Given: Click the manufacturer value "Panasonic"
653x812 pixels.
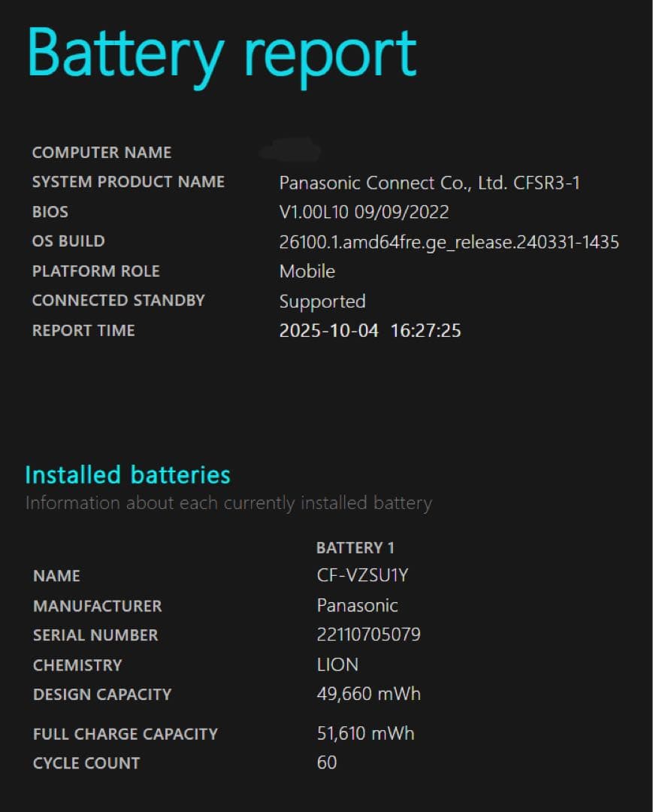Looking at the screenshot, I should coord(357,605).
